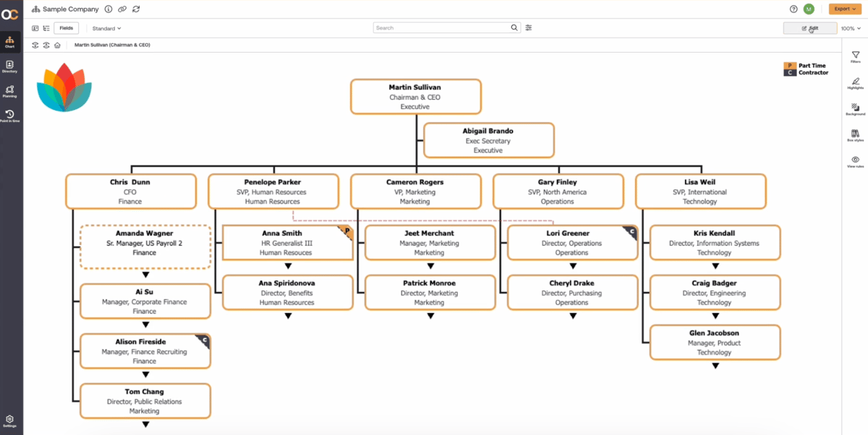Screen dimensions: 868x435
Task: Open View rules settings
Action: tap(855, 160)
